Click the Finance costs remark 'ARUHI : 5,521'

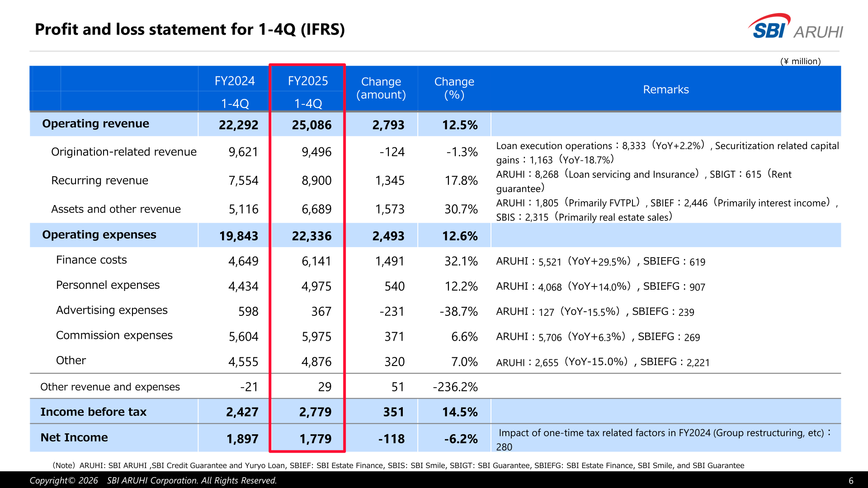coord(600,262)
